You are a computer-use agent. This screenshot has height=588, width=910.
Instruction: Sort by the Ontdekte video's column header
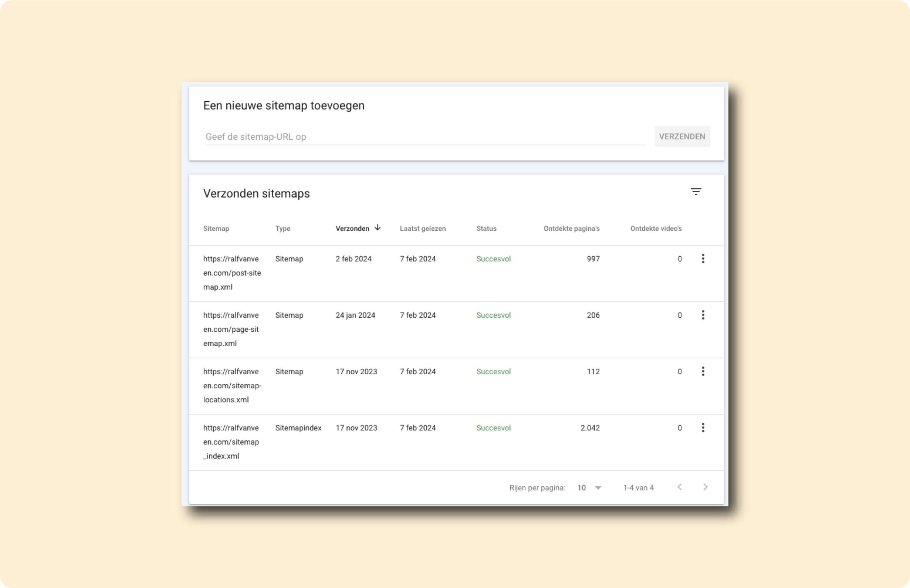pos(656,228)
